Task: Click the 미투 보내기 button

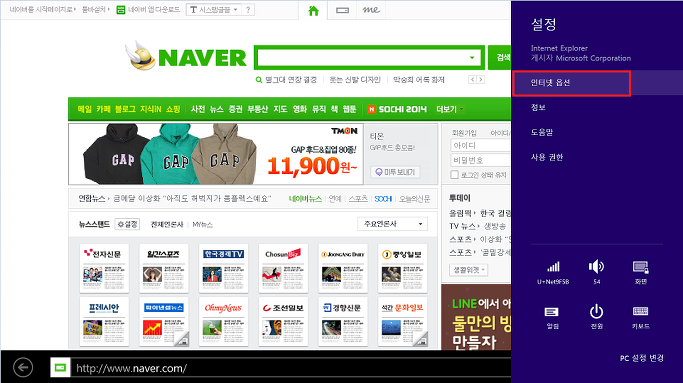Action: [x=396, y=172]
